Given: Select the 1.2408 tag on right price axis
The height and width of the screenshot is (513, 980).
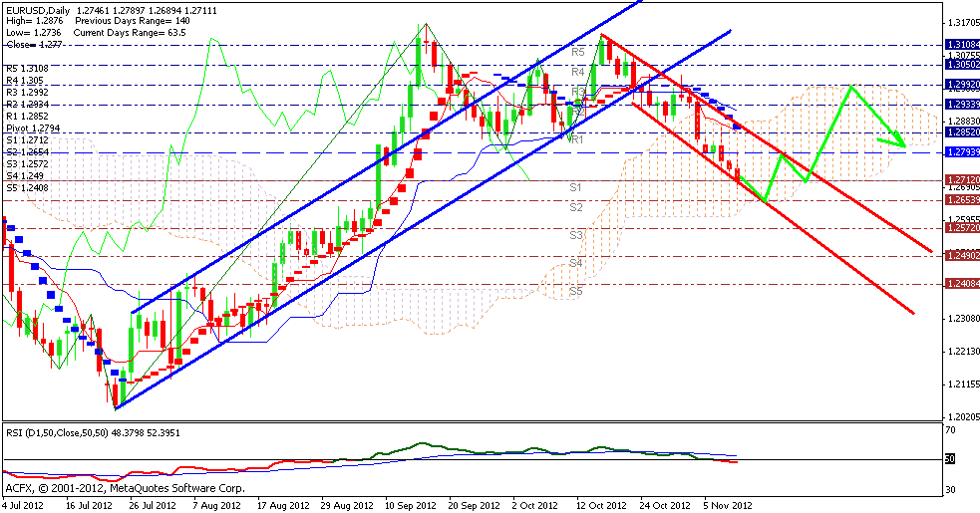Looking at the screenshot, I should (x=961, y=284).
